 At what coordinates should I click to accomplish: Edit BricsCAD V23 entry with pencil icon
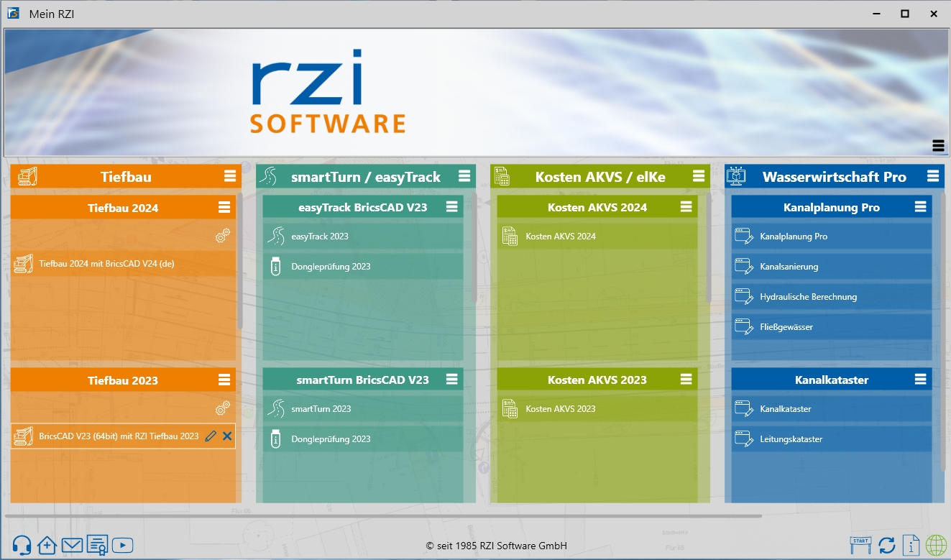pyautogui.click(x=211, y=436)
